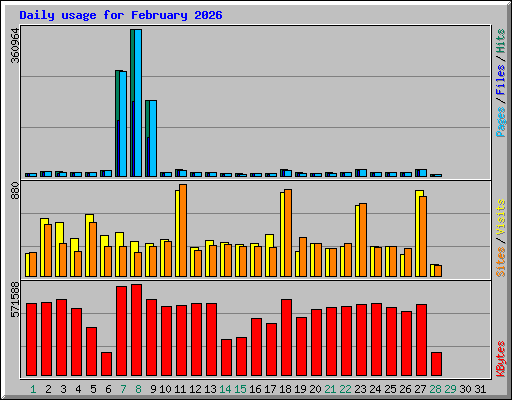Click day 27 label on the x-axis
Image resolution: width=512 pixels, height=400 pixels.
click(x=420, y=389)
